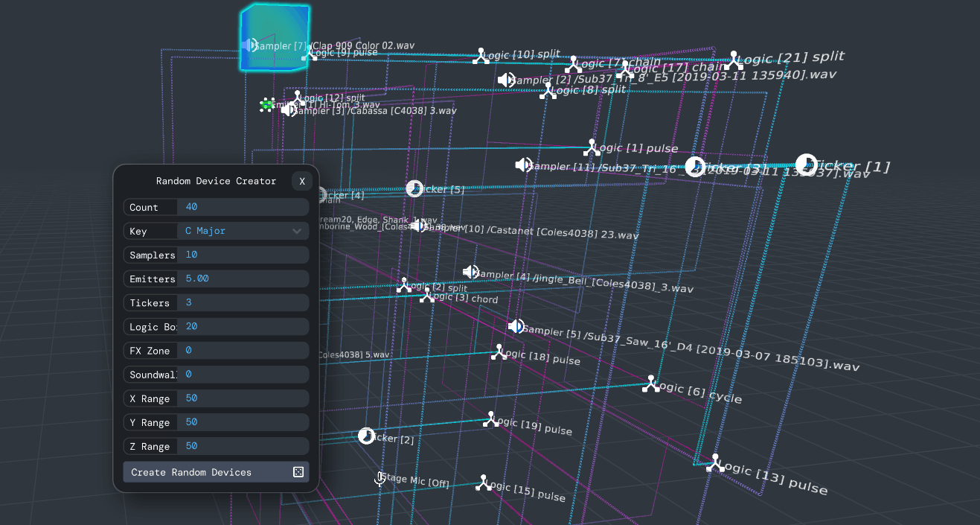980x525 pixels.
Task: Click the X Range field showing 50
Action: pos(243,398)
